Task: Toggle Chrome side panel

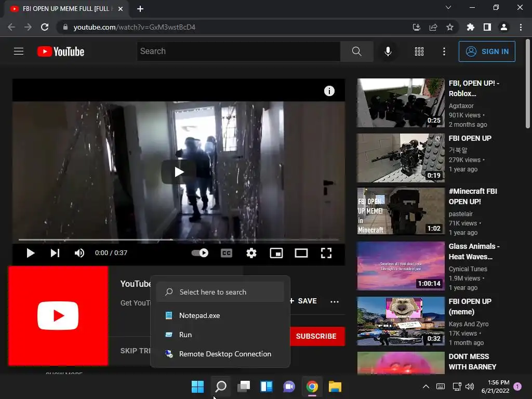Action: coord(487,27)
